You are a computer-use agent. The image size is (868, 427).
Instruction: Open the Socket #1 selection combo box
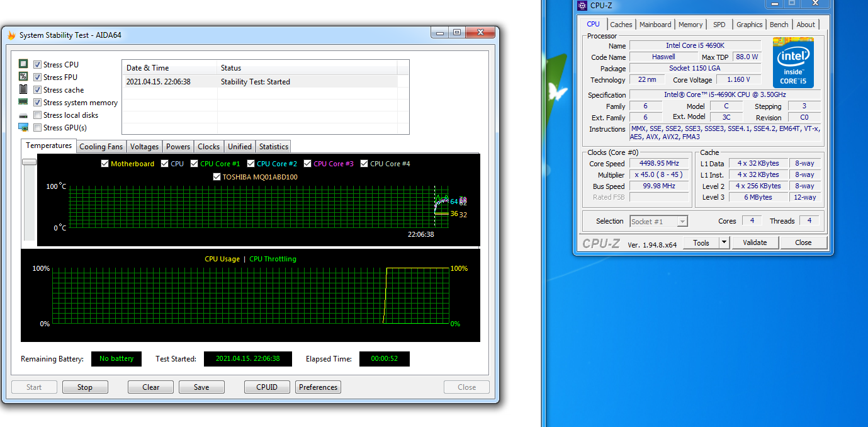658,221
